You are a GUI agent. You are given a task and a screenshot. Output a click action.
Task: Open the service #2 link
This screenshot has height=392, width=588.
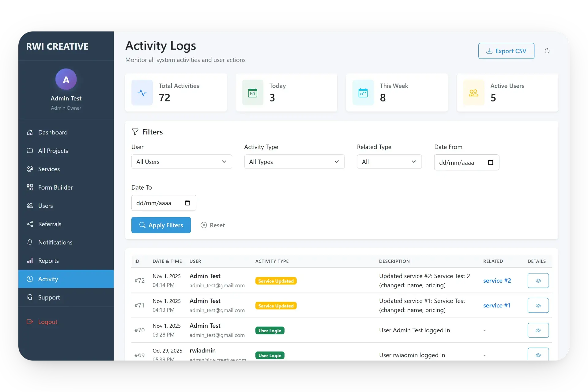tap(497, 281)
